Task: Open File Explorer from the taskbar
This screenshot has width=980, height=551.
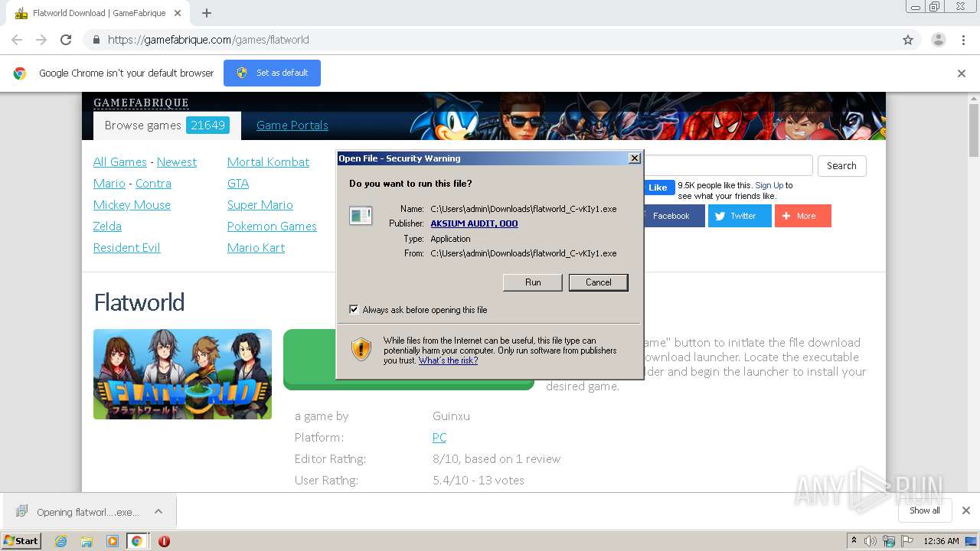Action: [87, 541]
